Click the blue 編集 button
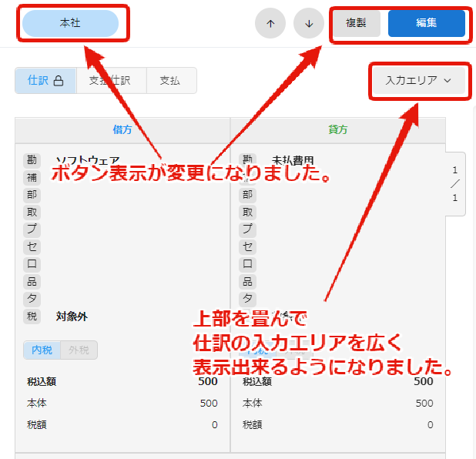476x459 pixels. (x=426, y=23)
